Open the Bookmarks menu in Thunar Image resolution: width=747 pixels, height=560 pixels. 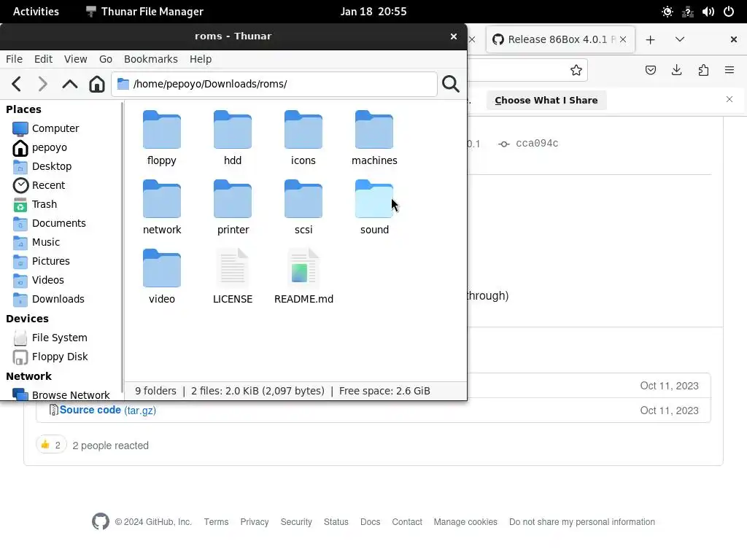pyautogui.click(x=151, y=59)
